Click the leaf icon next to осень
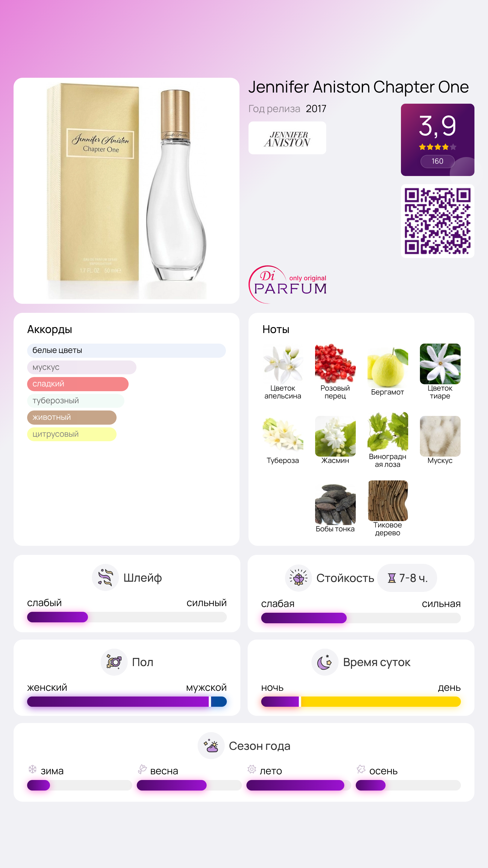This screenshot has height=868, width=488. [361, 769]
